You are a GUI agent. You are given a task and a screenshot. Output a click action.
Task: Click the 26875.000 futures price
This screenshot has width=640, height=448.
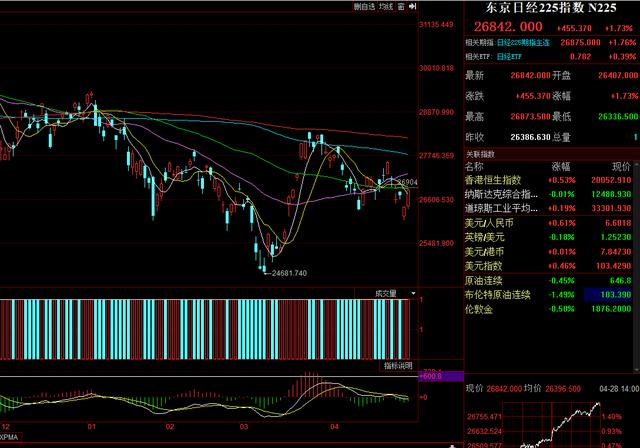(580, 42)
